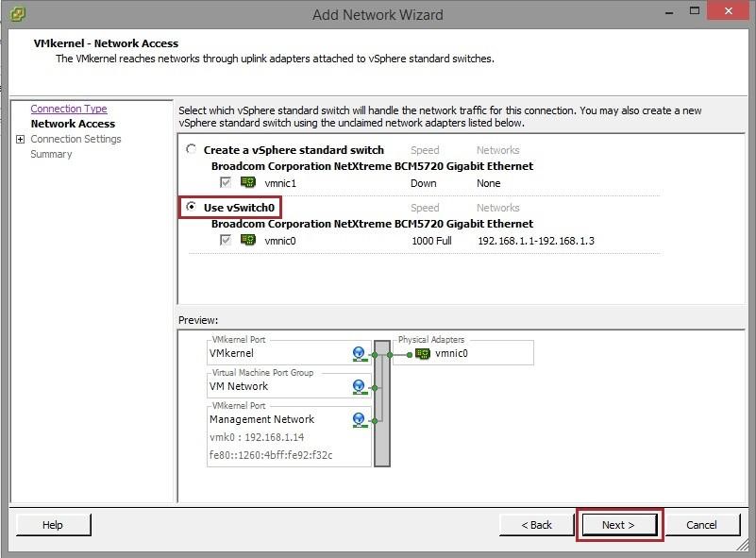Click the vmnic0 physical adapter icon in preview
This screenshot has height=558, width=756.
click(422, 353)
